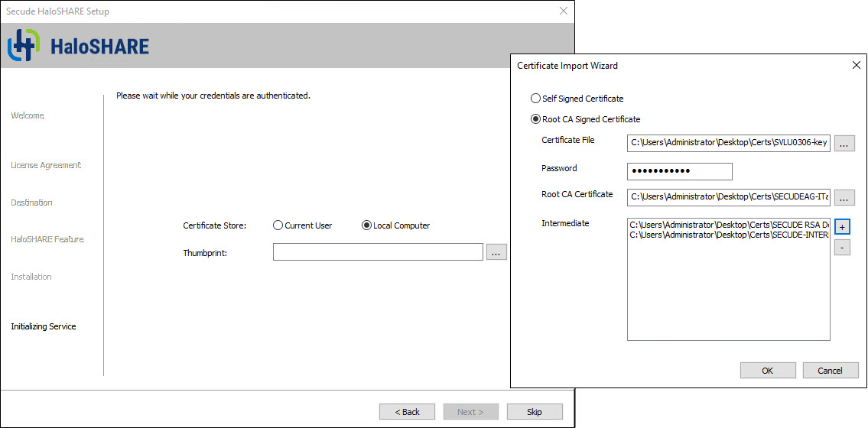Click the Certificate Store label
The width and height of the screenshot is (868, 428).
(215, 225)
